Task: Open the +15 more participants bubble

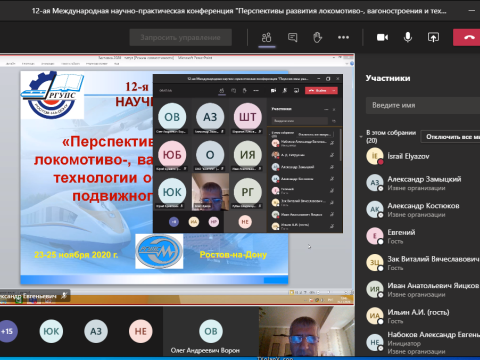Action: pos(7,331)
